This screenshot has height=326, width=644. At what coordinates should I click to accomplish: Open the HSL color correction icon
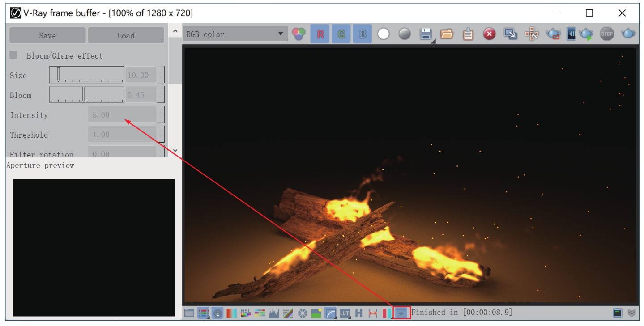coord(246,313)
